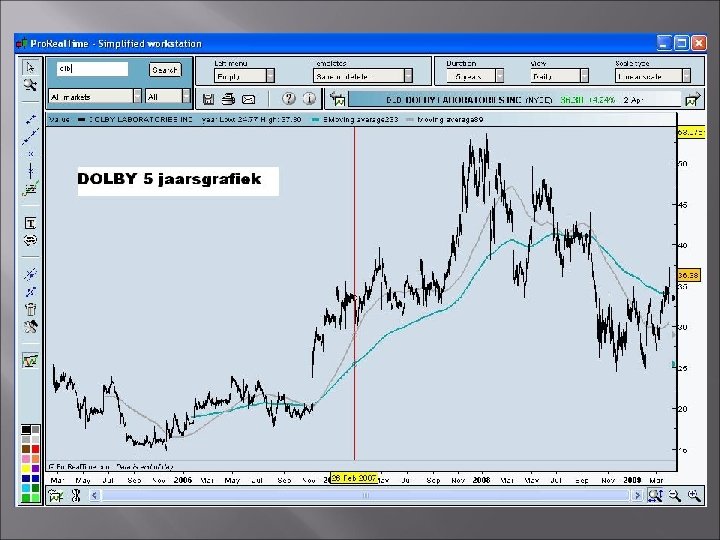Click the Dolby Laboratories Inc (NYSE) title bar

click(514, 100)
